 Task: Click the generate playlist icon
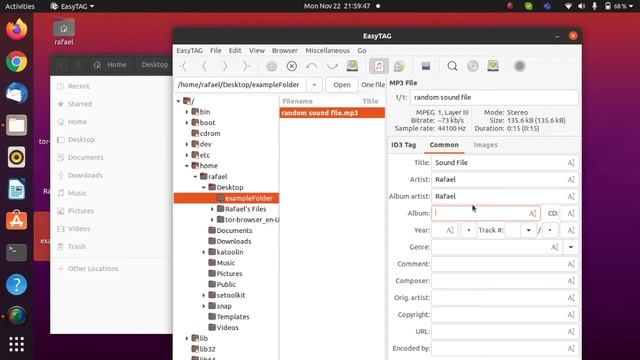tap(493, 66)
